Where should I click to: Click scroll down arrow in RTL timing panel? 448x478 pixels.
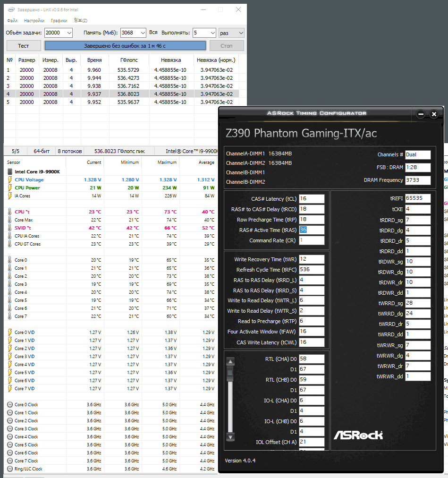click(230, 437)
